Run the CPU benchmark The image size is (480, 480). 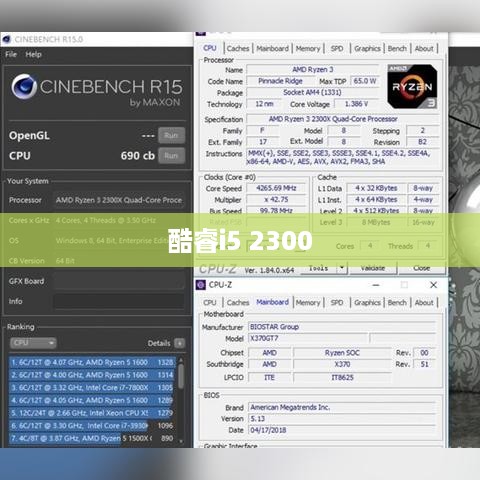coord(171,156)
